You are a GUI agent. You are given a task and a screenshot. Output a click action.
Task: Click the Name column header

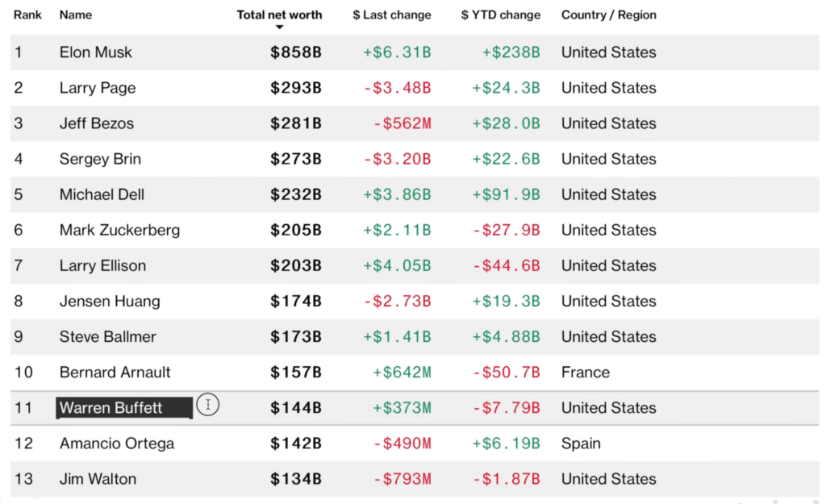tap(76, 15)
